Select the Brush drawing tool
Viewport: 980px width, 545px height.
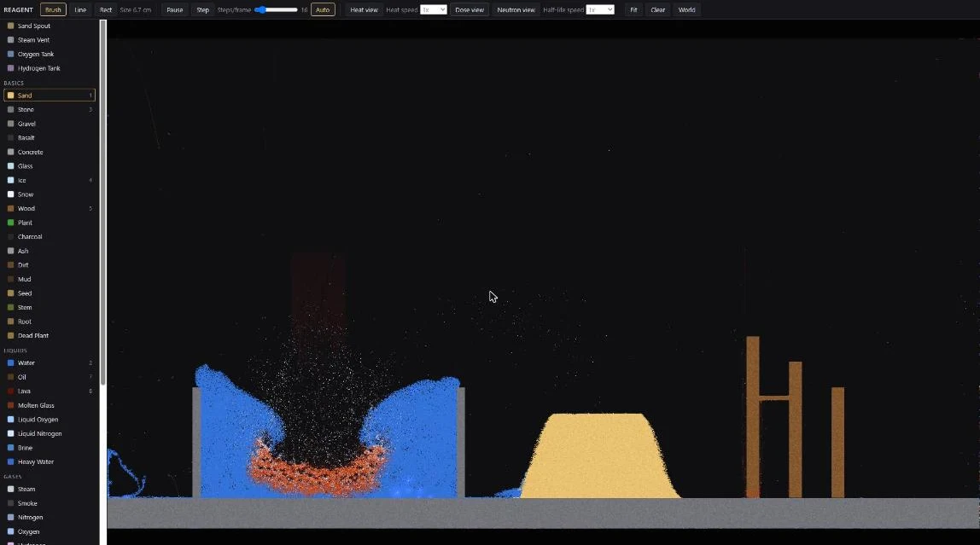point(53,10)
